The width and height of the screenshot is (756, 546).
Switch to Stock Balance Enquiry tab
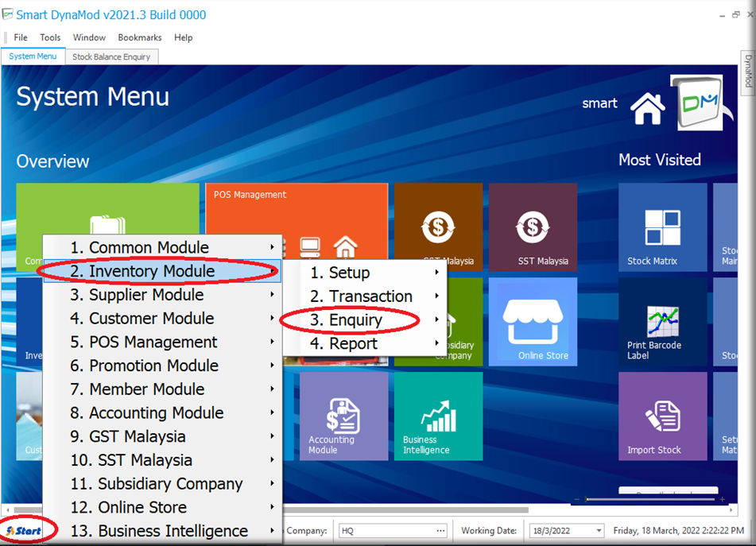click(x=111, y=57)
